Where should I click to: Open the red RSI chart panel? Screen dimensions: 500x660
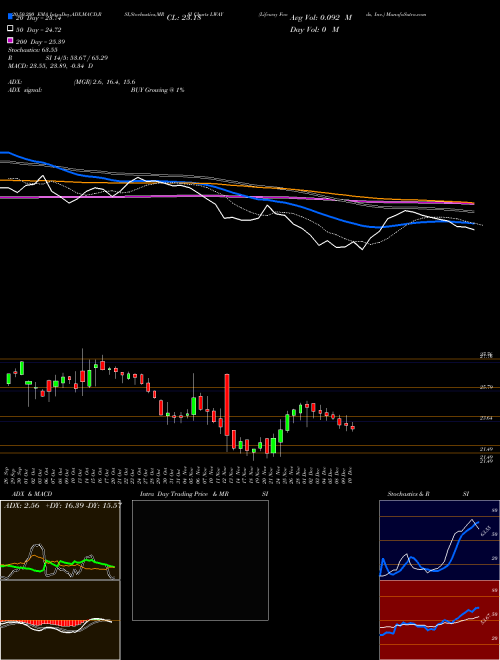point(439,620)
